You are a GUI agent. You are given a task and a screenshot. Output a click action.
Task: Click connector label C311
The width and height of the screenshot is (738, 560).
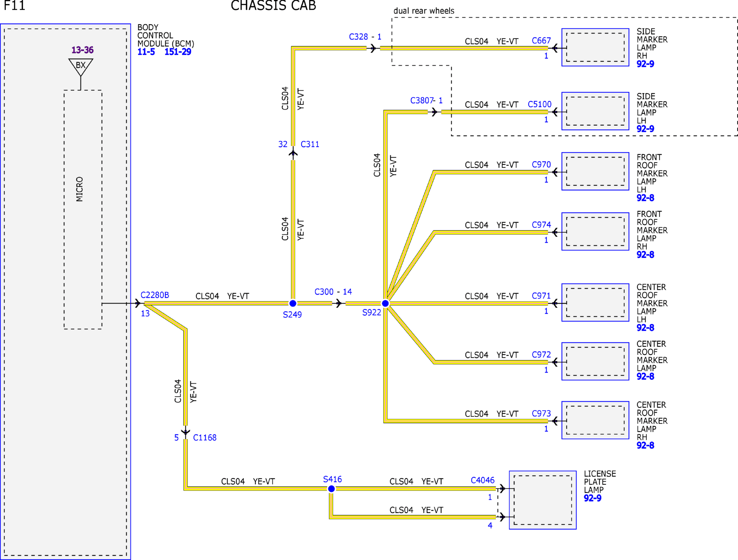coord(310,144)
